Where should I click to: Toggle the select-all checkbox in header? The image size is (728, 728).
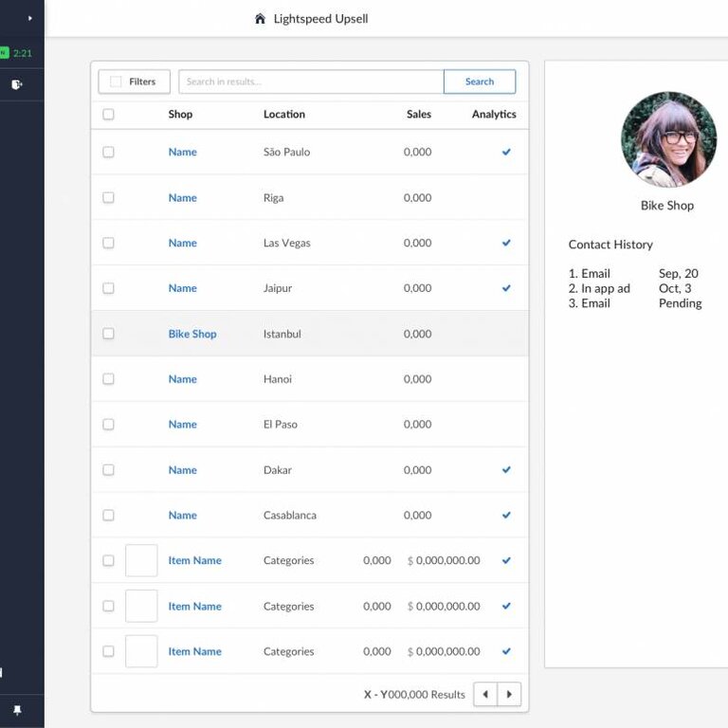point(108,115)
